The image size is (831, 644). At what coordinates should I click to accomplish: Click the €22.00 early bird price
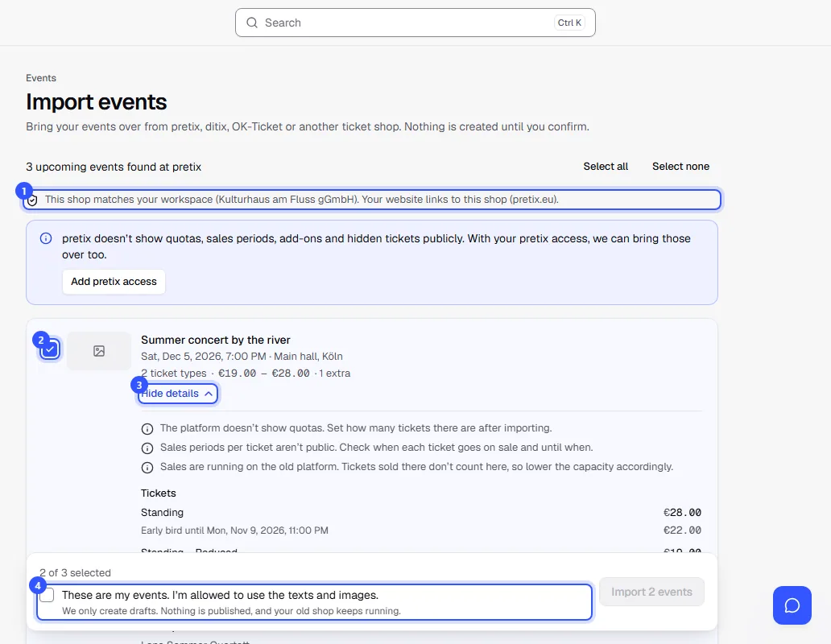(682, 530)
